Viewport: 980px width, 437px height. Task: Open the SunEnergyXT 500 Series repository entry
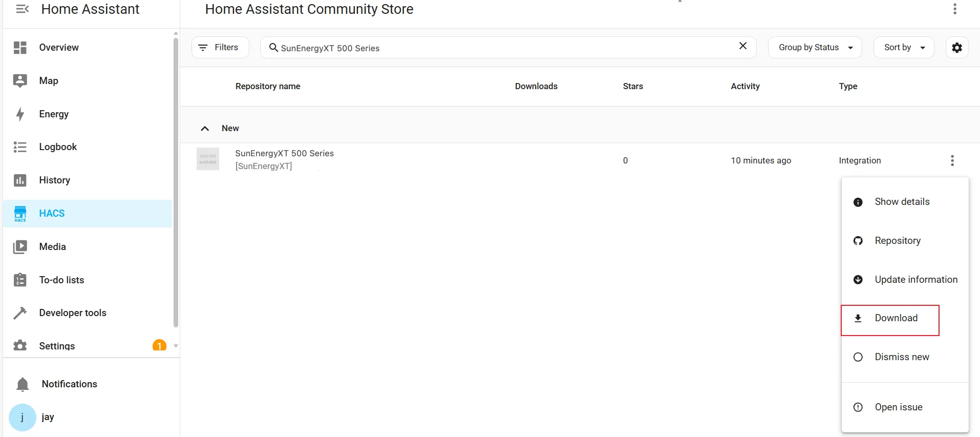[x=284, y=154]
